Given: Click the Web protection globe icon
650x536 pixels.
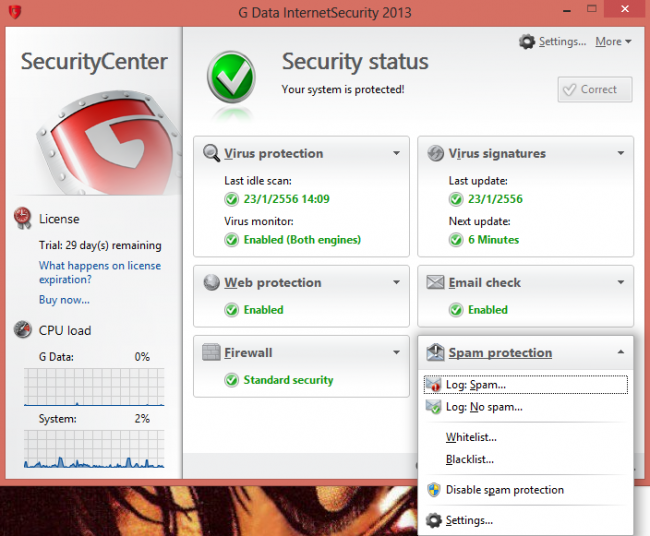Looking at the screenshot, I should pyautogui.click(x=211, y=283).
